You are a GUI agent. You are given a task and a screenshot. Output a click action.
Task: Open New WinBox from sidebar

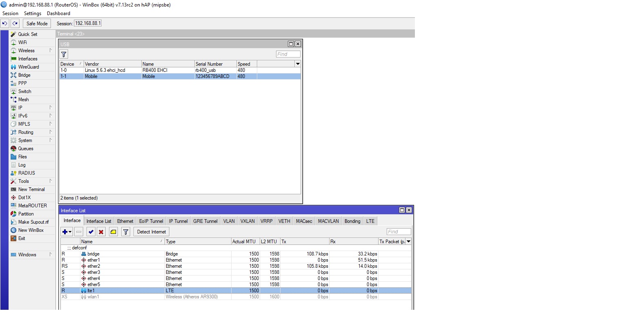click(32, 230)
